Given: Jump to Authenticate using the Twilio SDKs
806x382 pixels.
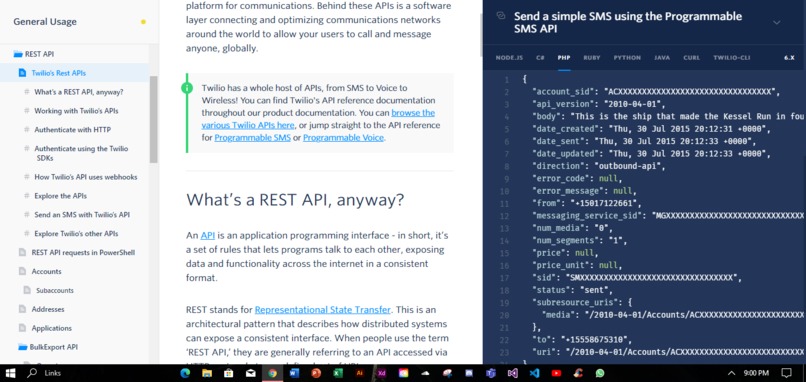Looking at the screenshot, I should coord(81,153).
